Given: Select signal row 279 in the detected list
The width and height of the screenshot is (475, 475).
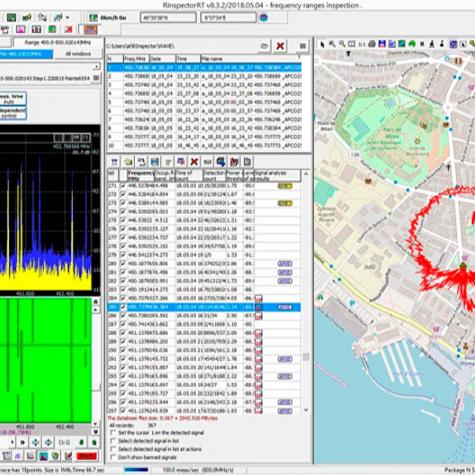Looking at the screenshot, I should [204, 255].
